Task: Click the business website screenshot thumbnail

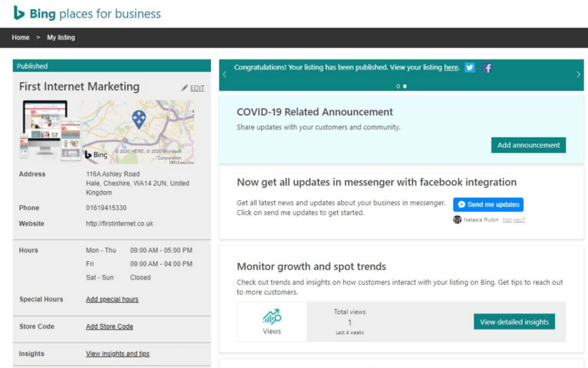Action: pyautogui.click(x=49, y=132)
